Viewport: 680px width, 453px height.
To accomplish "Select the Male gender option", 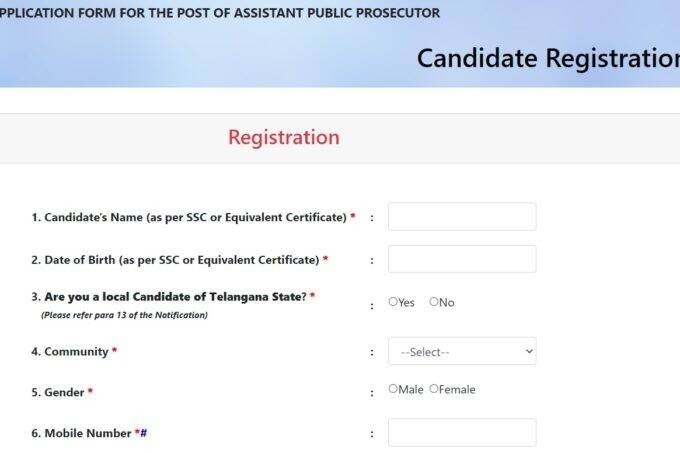I will [393, 389].
